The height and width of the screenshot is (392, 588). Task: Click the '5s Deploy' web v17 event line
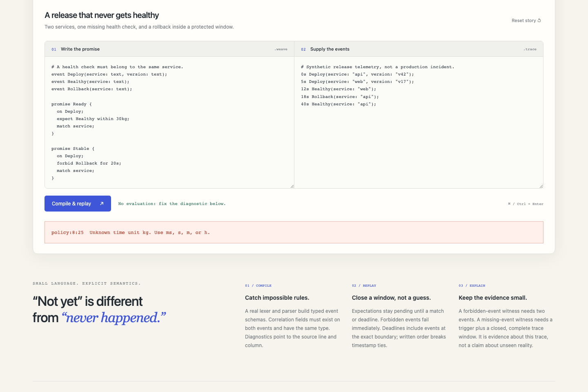tap(357, 82)
